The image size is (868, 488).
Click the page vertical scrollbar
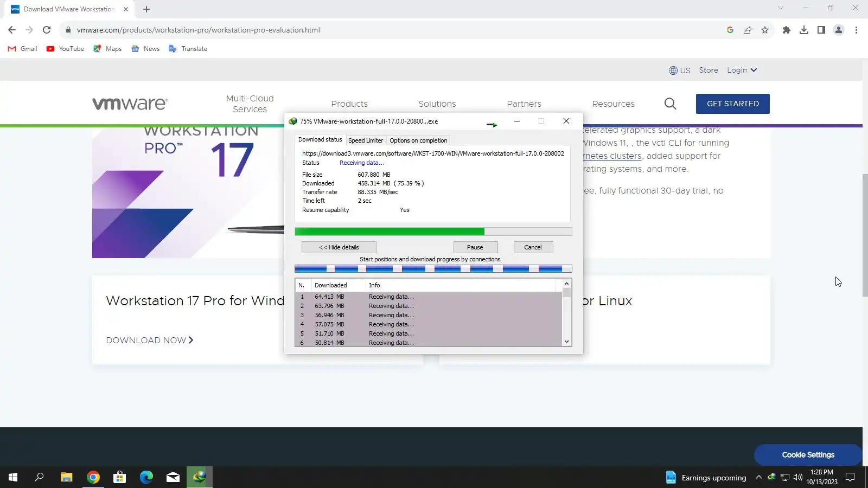click(x=865, y=235)
